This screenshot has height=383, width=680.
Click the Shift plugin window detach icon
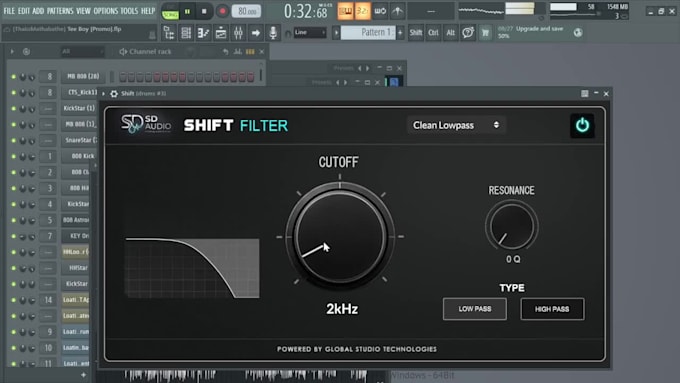585,94
